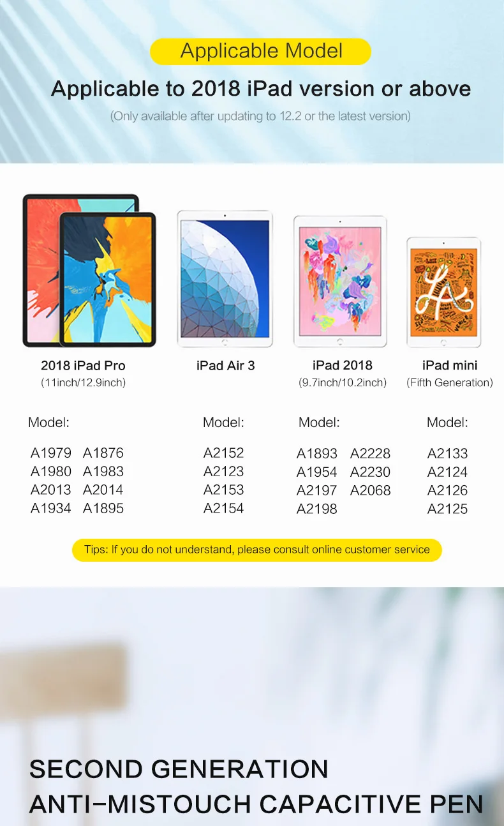Click model number A2133
The height and width of the screenshot is (826, 504).
coord(448,454)
